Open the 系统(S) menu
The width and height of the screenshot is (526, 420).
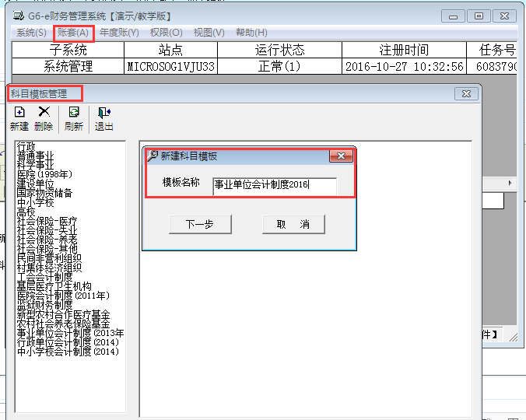tap(31, 33)
